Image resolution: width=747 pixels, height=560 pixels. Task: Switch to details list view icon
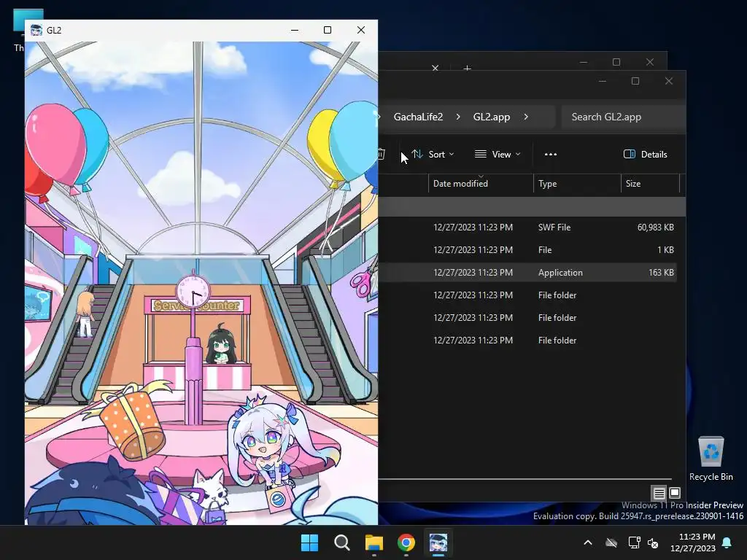659,493
